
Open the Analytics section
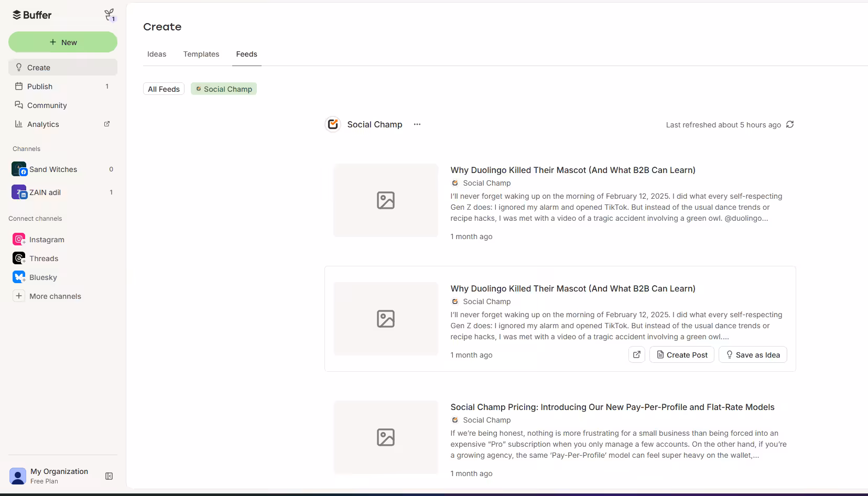click(63, 124)
